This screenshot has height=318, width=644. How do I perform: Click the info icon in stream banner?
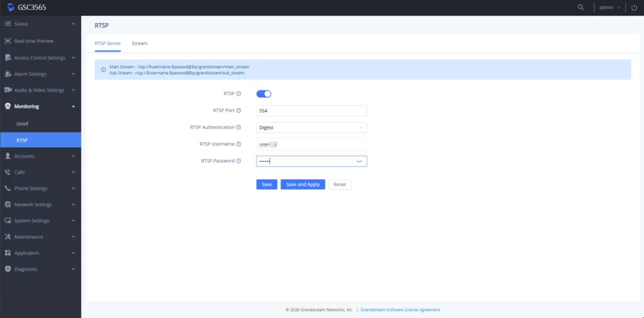point(104,70)
